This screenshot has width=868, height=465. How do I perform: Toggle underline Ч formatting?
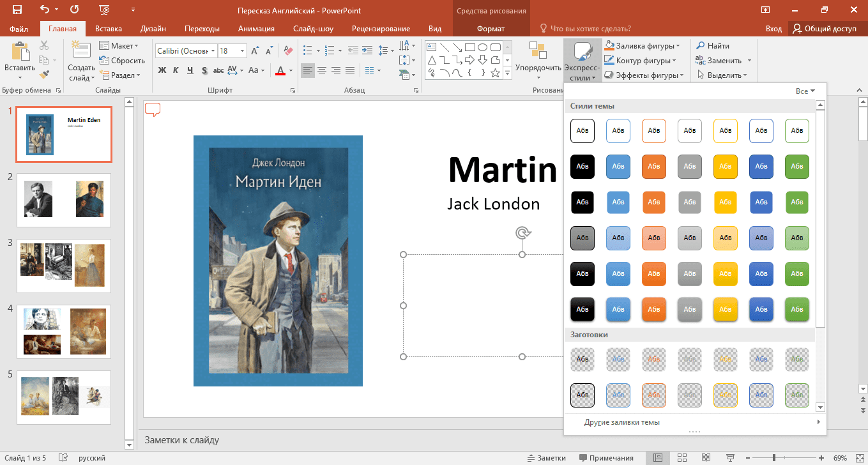pyautogui.click(x=190, y=70)
